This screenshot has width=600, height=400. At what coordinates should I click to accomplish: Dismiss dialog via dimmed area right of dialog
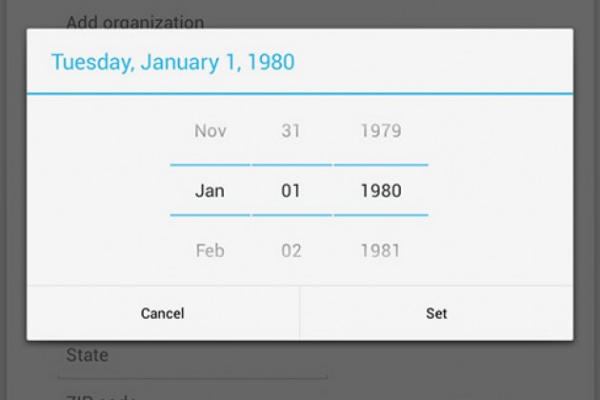pyautogui.click(x=587, y=200)
